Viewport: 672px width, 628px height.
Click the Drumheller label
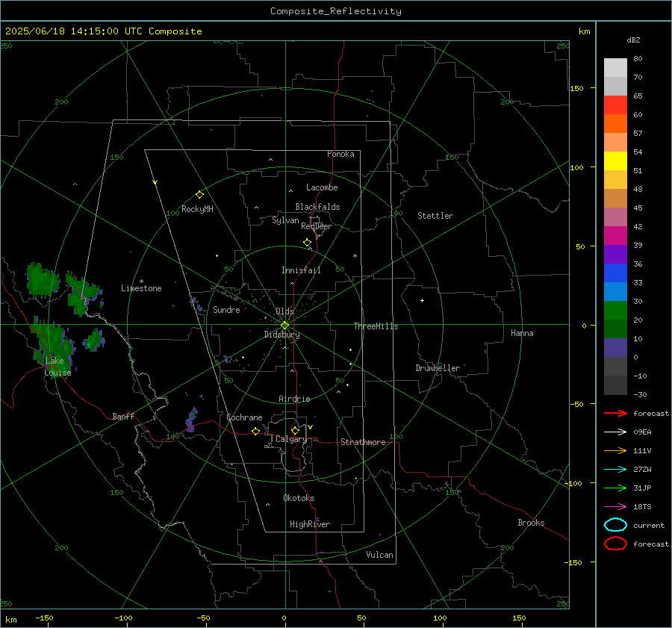(x=438, y=368)
